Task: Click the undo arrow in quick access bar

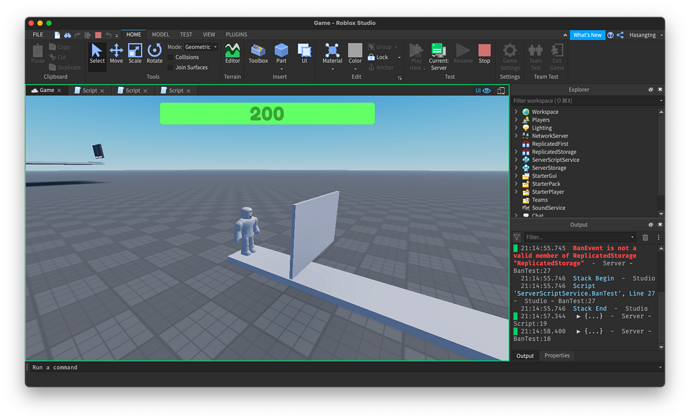Action: coord(108,35)
